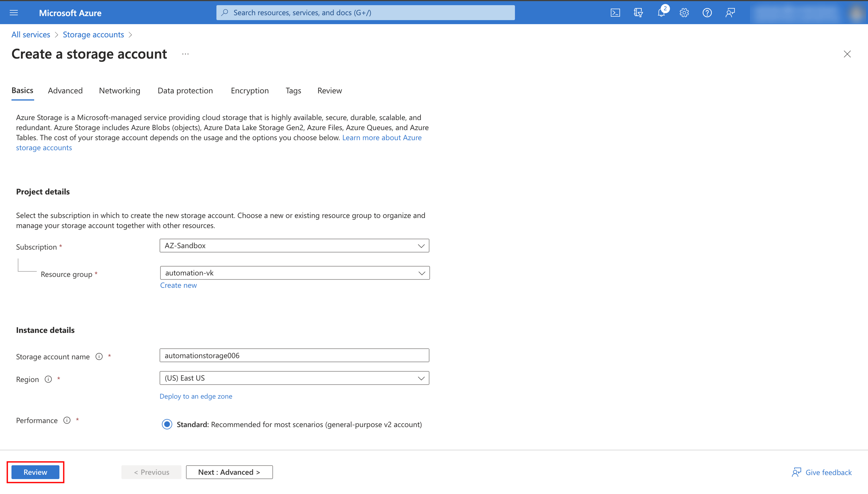
Task: Open the notifications bell
Action: [x=661, y=13]
